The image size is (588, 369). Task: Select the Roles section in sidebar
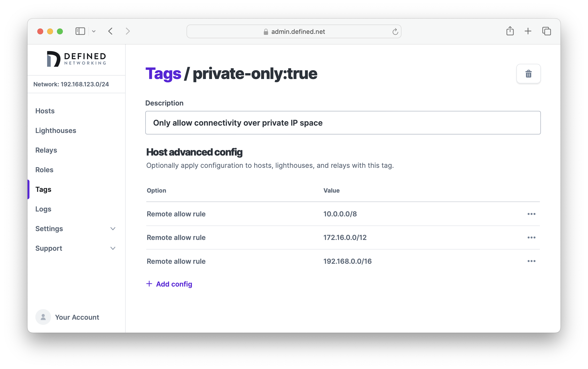[44, 170]
